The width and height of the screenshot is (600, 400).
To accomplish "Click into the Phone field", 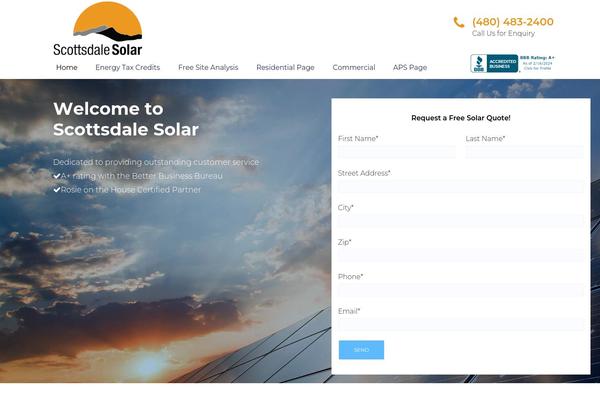I will [461, 290].
